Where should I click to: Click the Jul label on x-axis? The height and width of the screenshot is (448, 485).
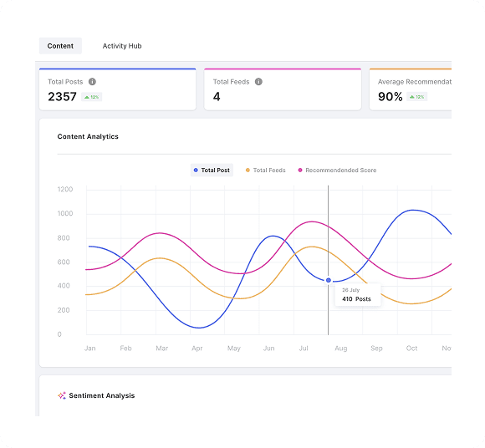(304, 349)
